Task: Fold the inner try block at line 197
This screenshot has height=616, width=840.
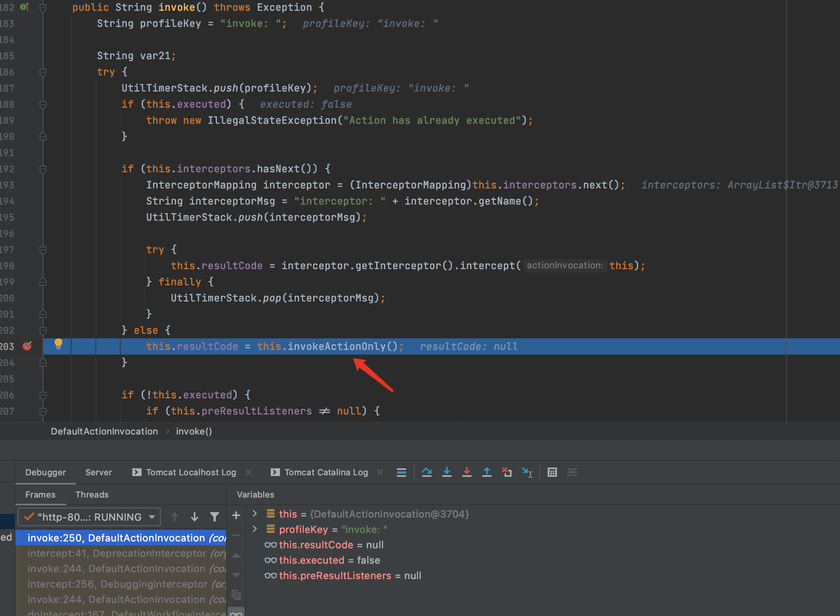Action: [x=43, y=250]
